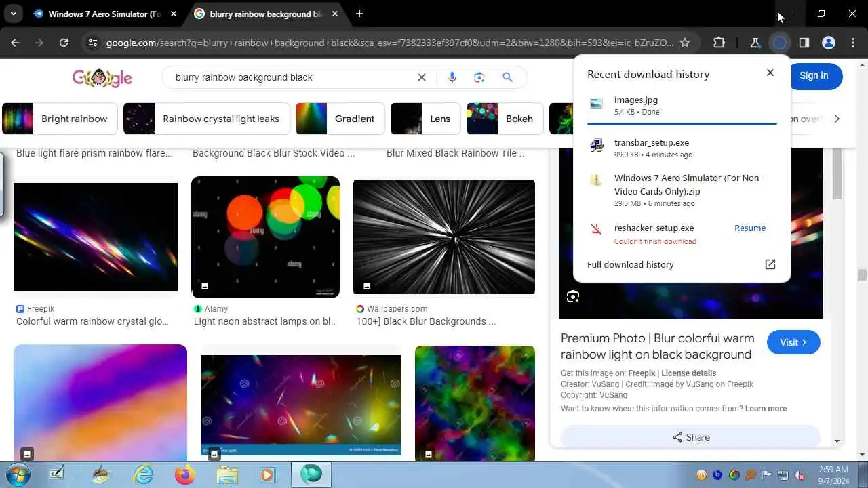
Task: Submit search with the magnifier icon
Action: pos(507,77)
